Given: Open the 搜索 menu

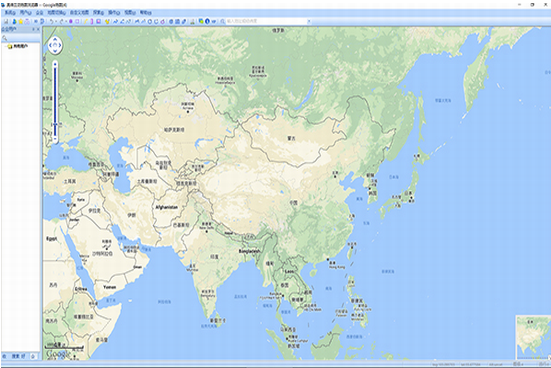Looking at the screenshot, I should click(98, 13).
